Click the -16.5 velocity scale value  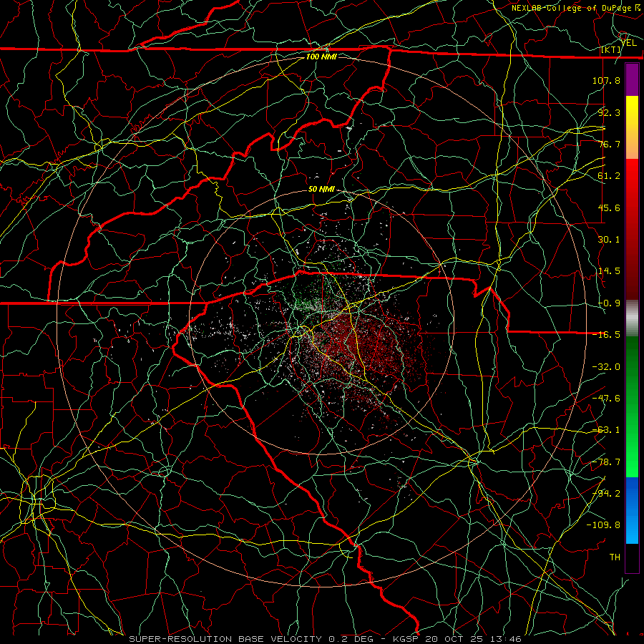tap(606, 335)
